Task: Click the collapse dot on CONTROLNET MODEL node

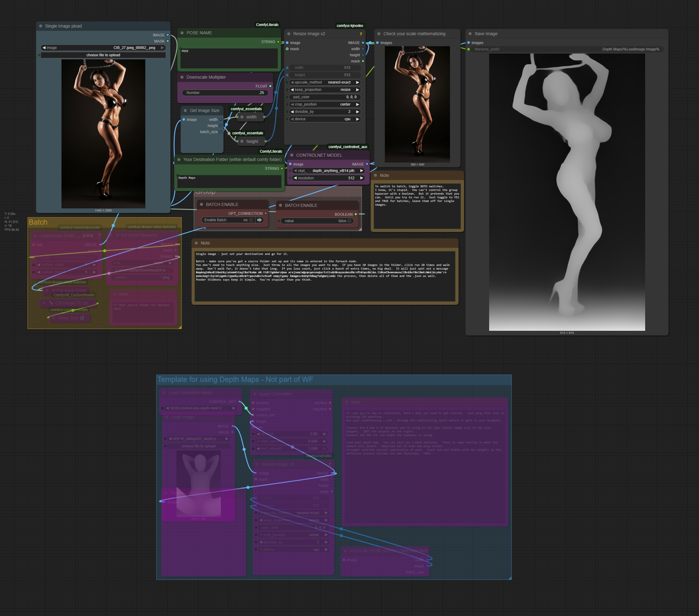Action: (x=292, y=155)
